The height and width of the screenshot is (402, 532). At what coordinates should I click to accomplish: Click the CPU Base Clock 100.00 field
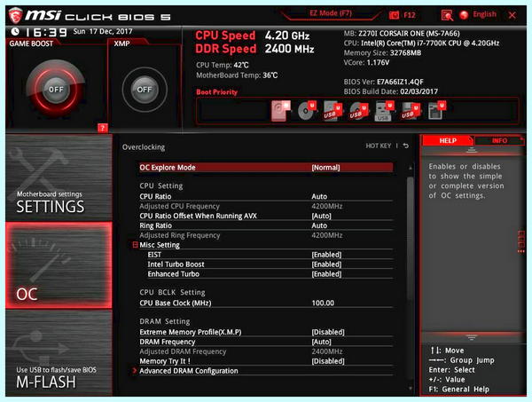pyautogui.click(x=323, y=303)
